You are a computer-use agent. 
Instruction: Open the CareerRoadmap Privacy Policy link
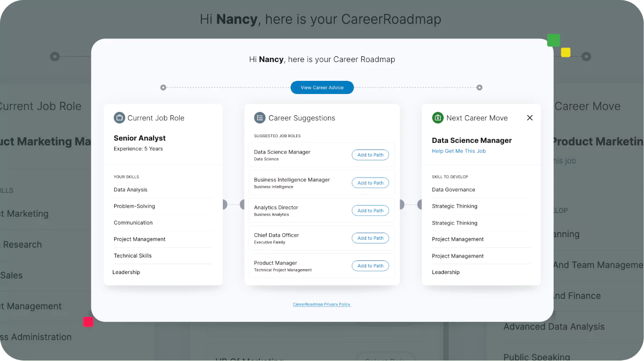(x=322, y=304)
